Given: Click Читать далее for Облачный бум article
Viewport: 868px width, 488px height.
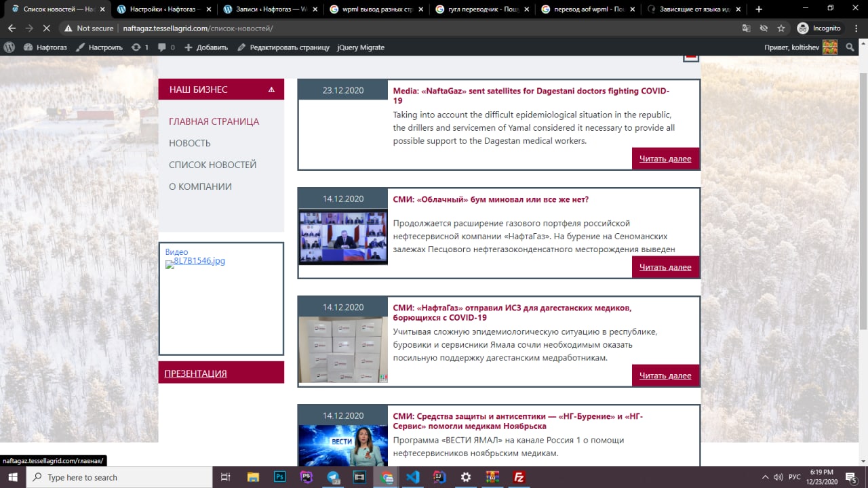Looking at the screenshot, I should (665, 267).
